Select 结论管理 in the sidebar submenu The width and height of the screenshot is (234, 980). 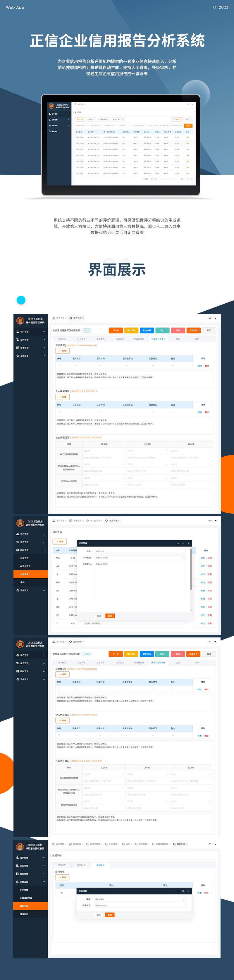(24, 558)
